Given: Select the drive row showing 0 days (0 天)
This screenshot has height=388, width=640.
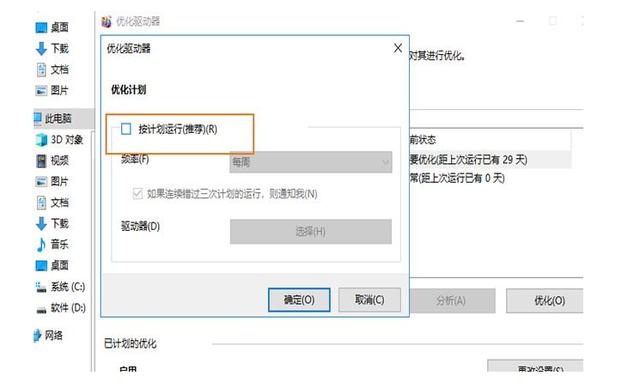Looking at the screenshot, I should 490,178.
